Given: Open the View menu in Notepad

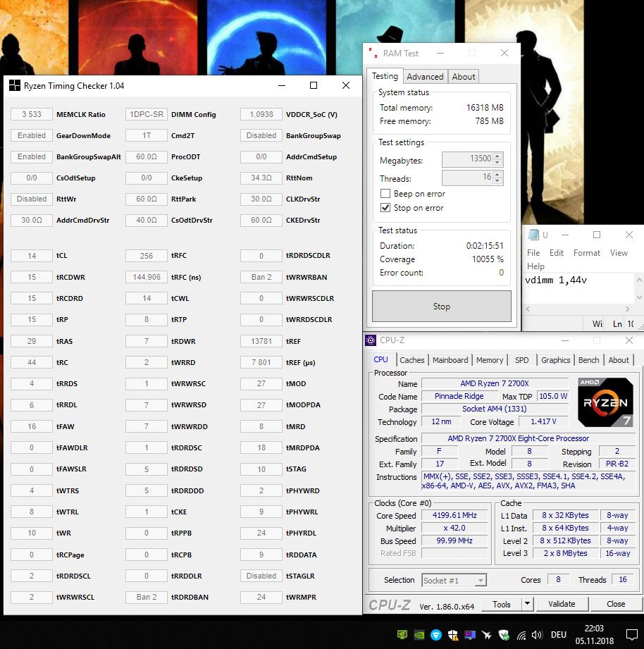Looking at the screenshot, I should [619, 252].
